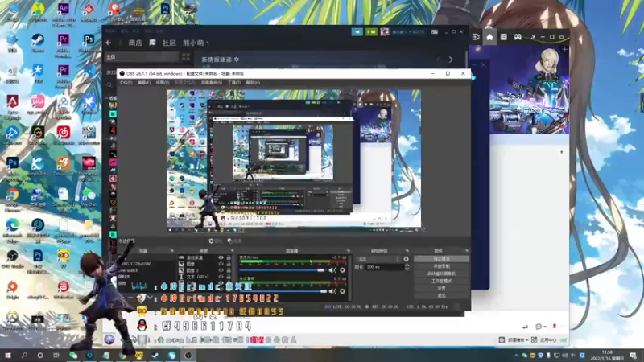Click taskbar search magnifier
This screenshot has width=644, height=362.
coord(24,355)
